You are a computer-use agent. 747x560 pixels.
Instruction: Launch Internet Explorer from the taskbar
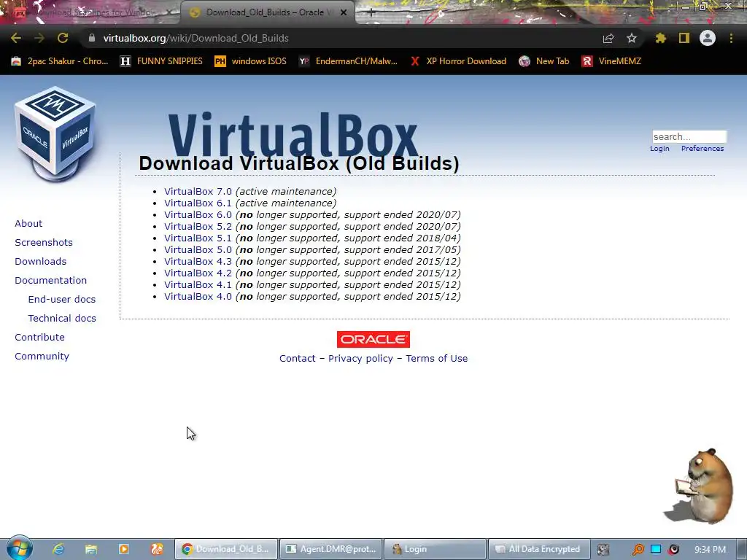(x=58, y=549)
